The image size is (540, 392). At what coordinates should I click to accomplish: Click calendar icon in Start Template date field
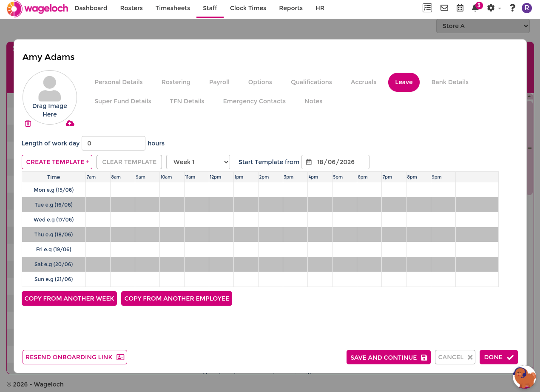click(309, 162)
